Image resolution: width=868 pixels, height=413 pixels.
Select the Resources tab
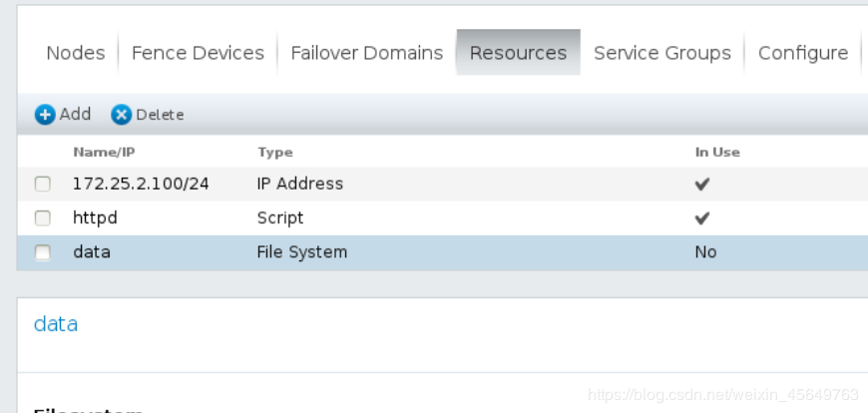tap(518, 53)
